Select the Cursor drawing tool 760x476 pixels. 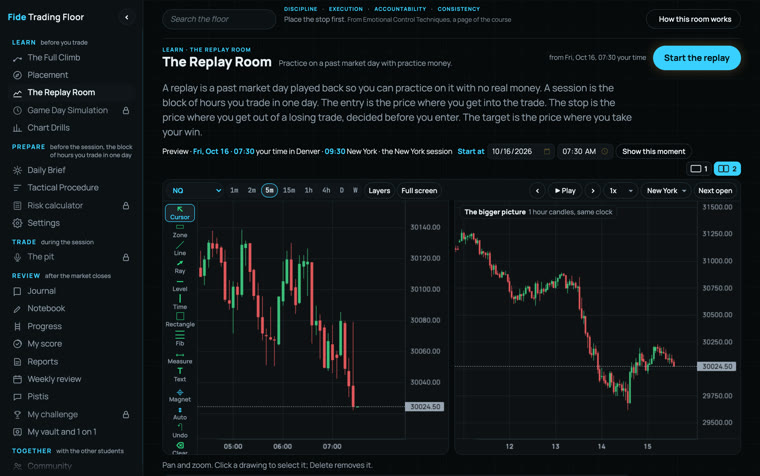[180, 213]
